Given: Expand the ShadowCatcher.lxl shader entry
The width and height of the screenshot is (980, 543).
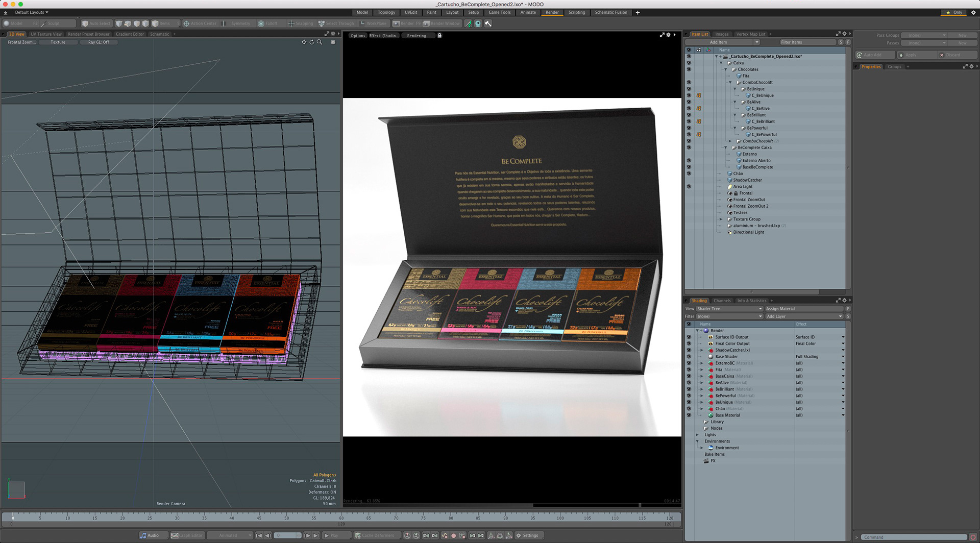Looking at the screenshot, I should (x=702, y=350).
